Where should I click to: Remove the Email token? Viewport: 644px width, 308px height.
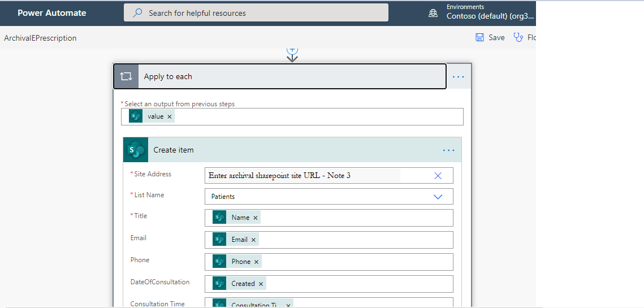253,240
